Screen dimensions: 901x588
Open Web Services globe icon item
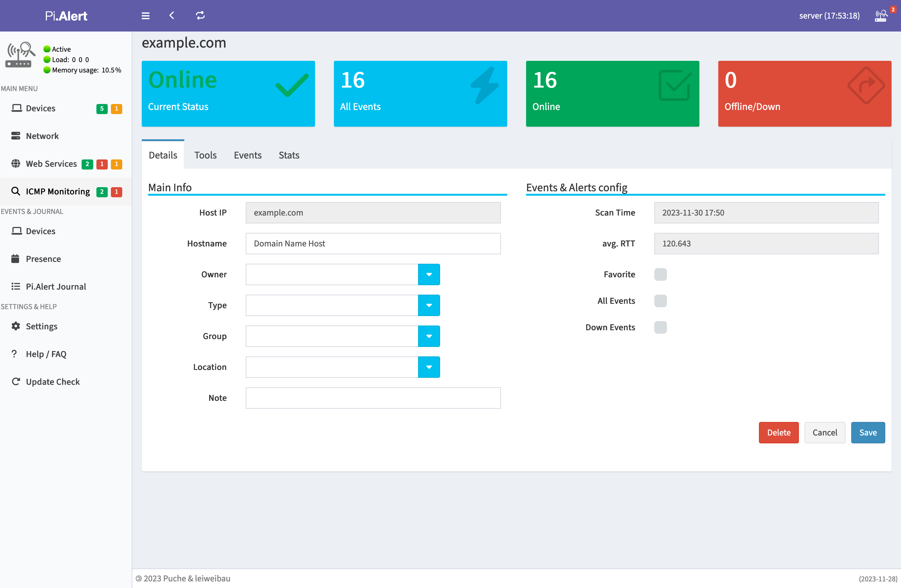pyautogui.click(x=15, y=164)
